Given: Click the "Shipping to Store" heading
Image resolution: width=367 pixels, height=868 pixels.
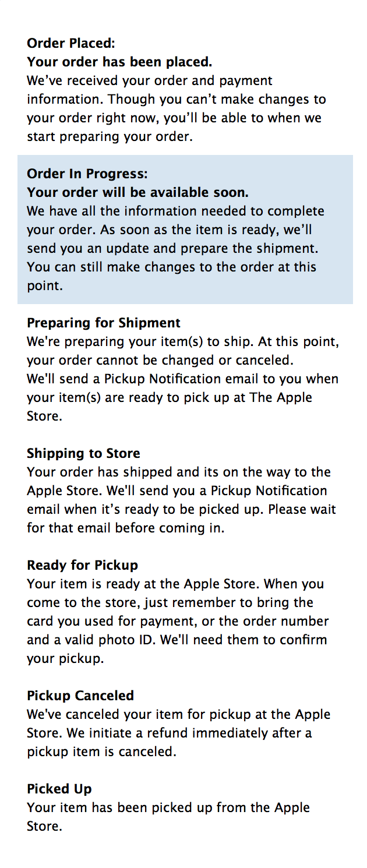Looking at the screenshot, I should coord(83,453).
